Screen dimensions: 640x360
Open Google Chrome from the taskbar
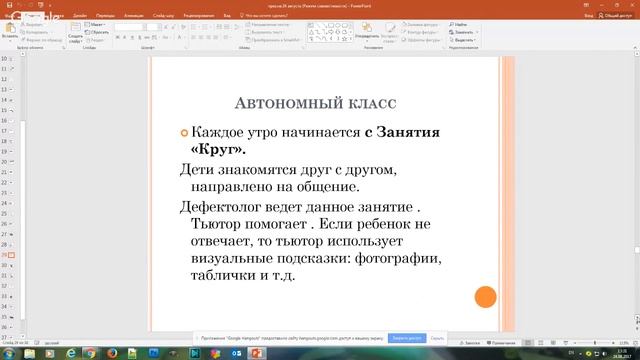coord(91,353)
